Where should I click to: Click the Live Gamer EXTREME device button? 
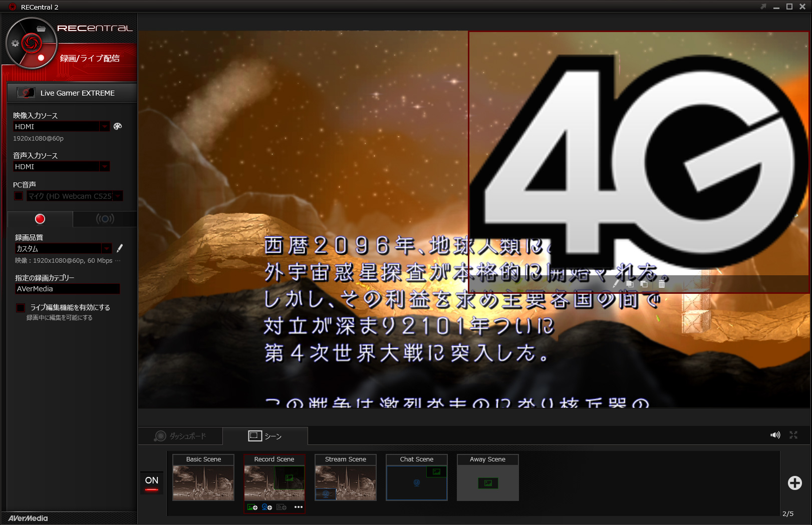pos(72,93)
